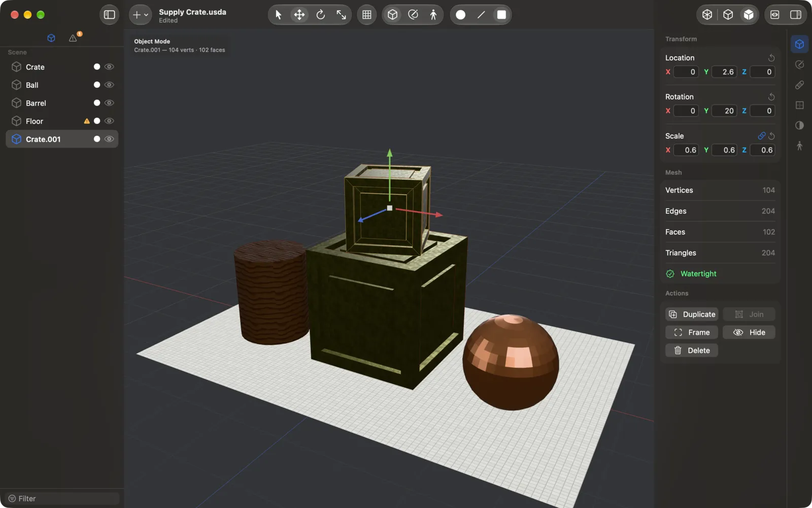Select Barrel in scene list
812x508 pixels.
[x=62, y=103]
